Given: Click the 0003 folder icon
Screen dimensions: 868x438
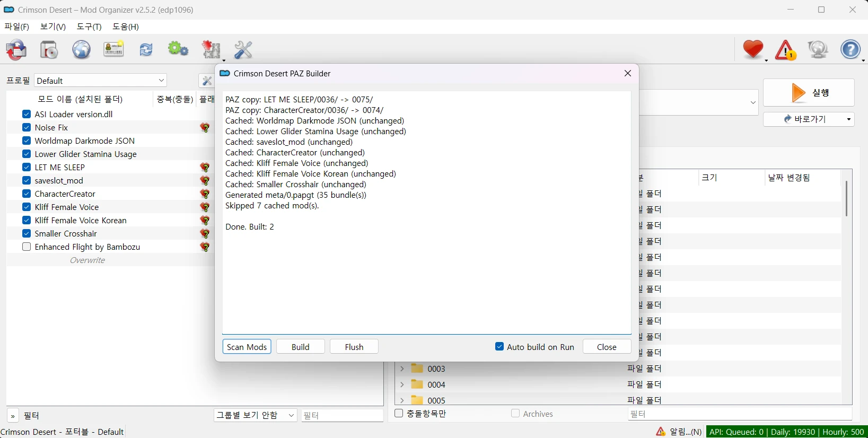Looking at the screenshot, I should (417, 369).
